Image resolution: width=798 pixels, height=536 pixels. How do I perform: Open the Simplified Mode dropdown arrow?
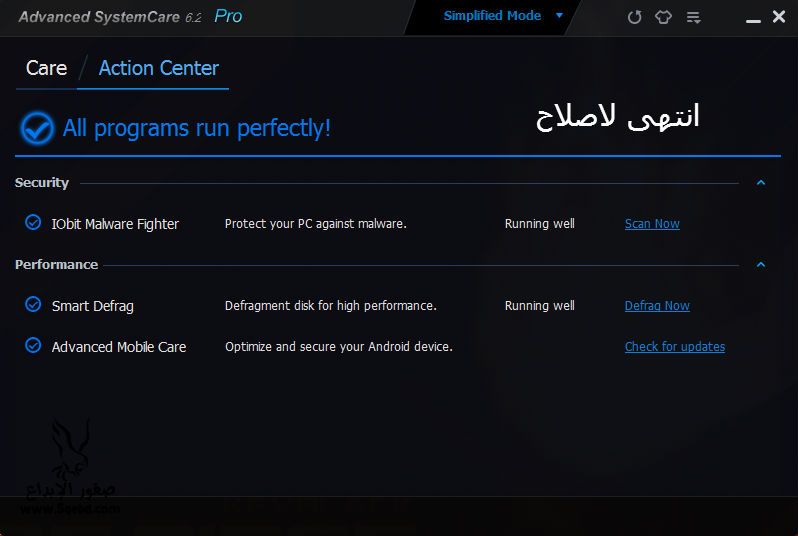[x=559, y=16]
